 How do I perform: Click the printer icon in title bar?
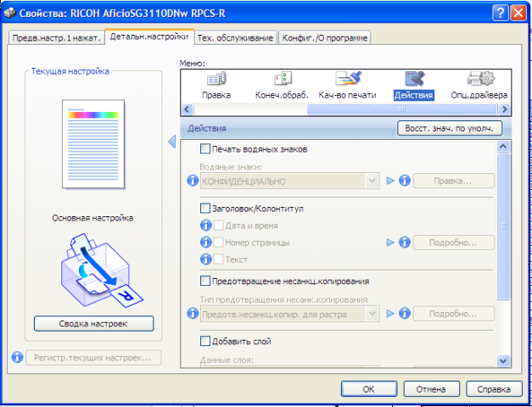(x=10, y=14)
